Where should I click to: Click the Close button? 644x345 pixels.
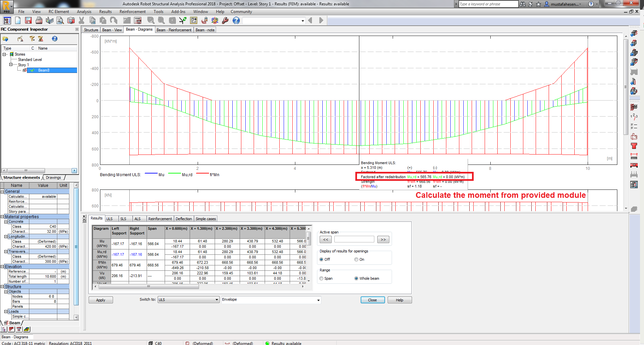(x=373, y=300)
